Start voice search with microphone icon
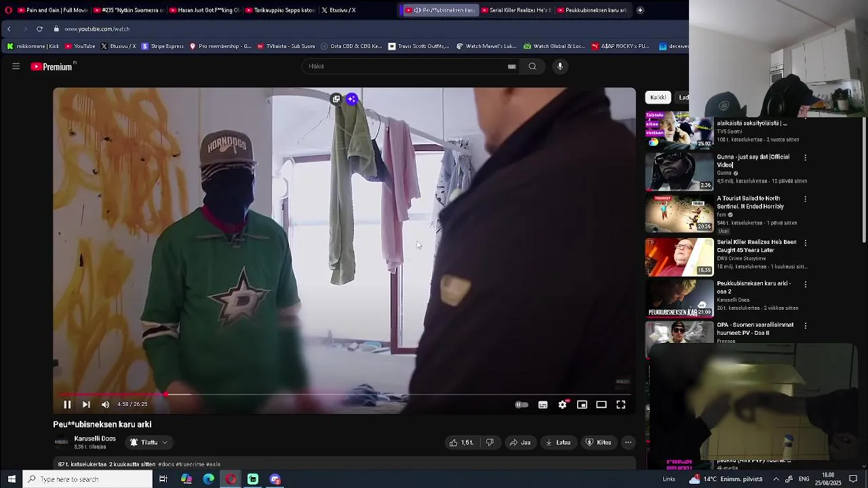 [x=560, y=66]
